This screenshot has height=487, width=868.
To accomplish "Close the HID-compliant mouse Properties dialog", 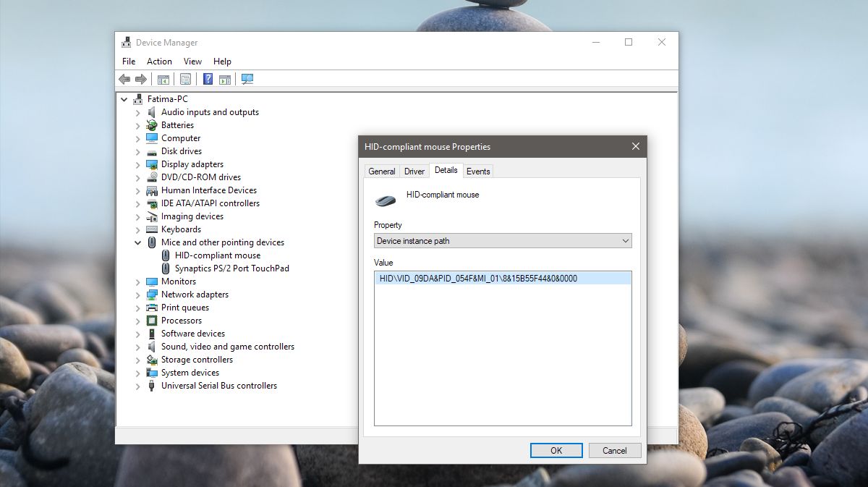I will 636,146.
